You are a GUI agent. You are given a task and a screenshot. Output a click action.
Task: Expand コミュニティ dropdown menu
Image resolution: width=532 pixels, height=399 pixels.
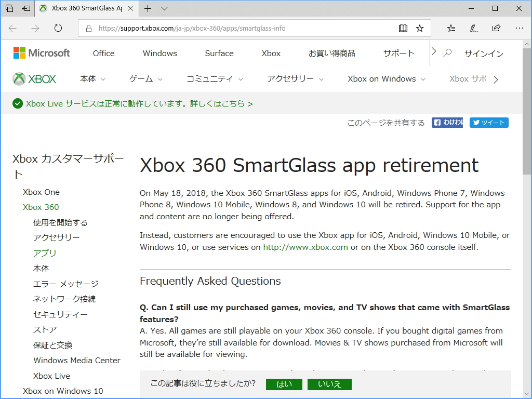click(215, 79)
